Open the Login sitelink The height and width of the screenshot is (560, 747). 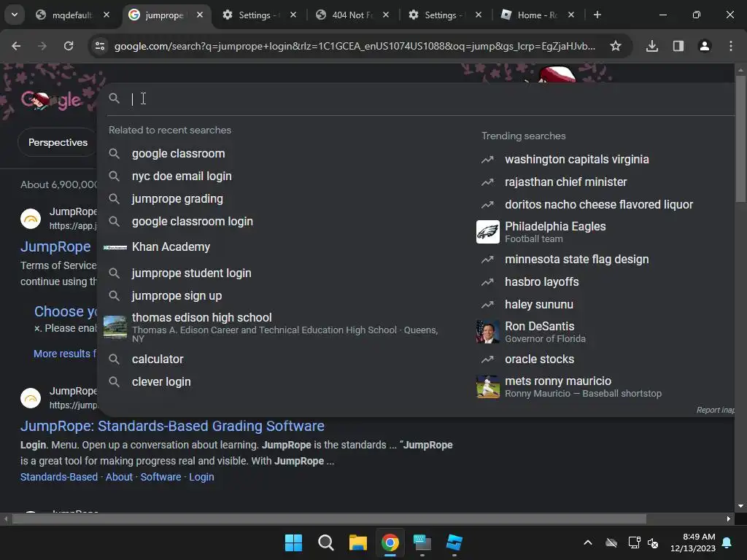201,477
